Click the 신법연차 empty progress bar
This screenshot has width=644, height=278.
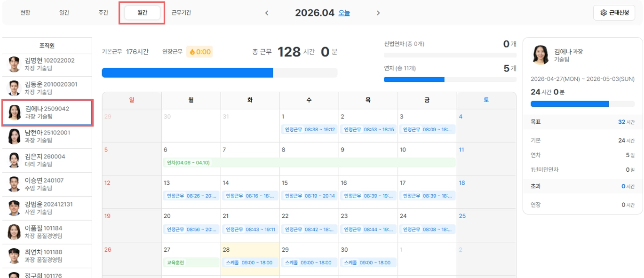click(450, 55)
